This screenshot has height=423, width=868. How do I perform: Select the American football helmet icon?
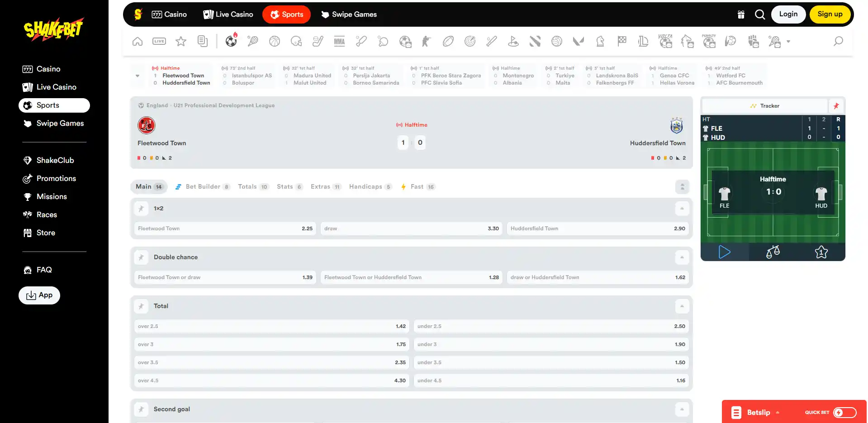(x=296, y=42)
